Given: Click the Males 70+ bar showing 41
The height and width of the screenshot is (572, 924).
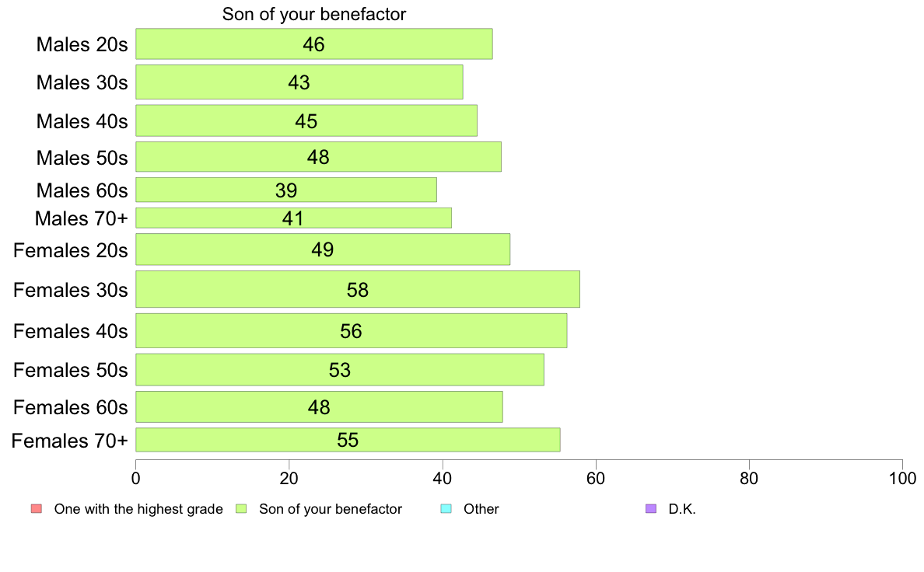Looking at the screenshot, I should pyautogui.click(x=293, y=218).
